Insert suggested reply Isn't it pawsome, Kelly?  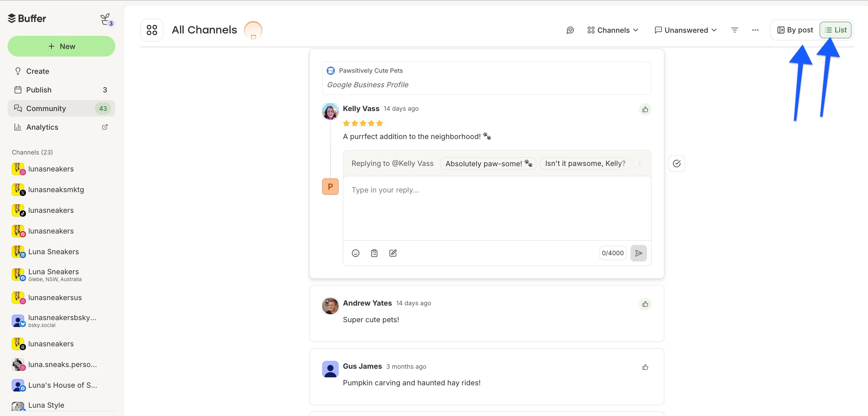(585, 164)
